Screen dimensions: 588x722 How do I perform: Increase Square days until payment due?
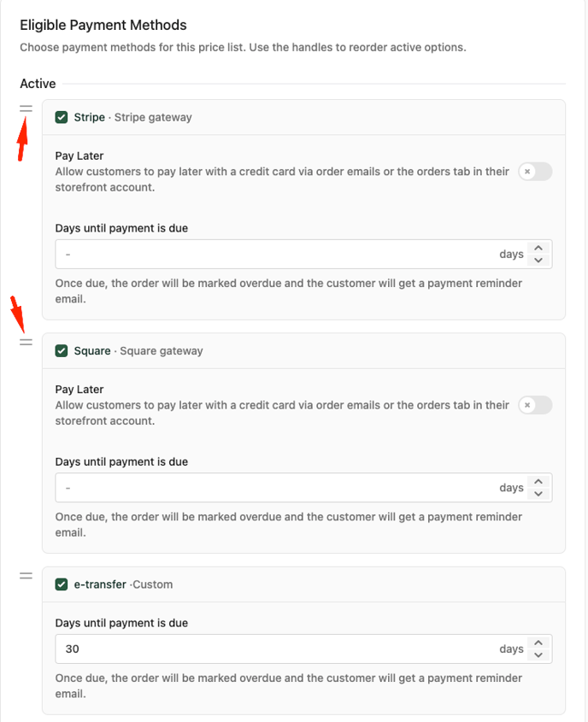[538, 482]
